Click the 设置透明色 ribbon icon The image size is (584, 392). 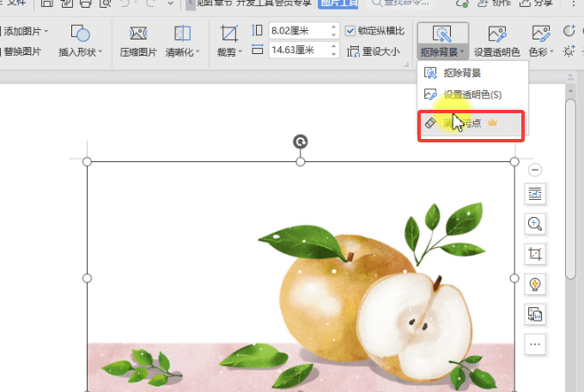click(496, 34)
